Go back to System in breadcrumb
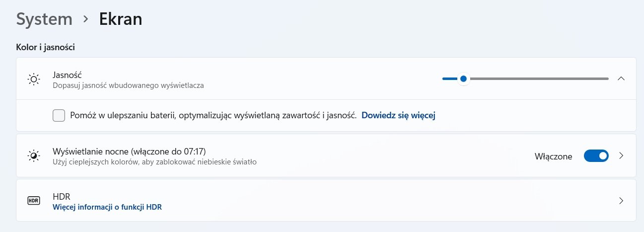Screen dimensions: 644x232 point(44,19)
